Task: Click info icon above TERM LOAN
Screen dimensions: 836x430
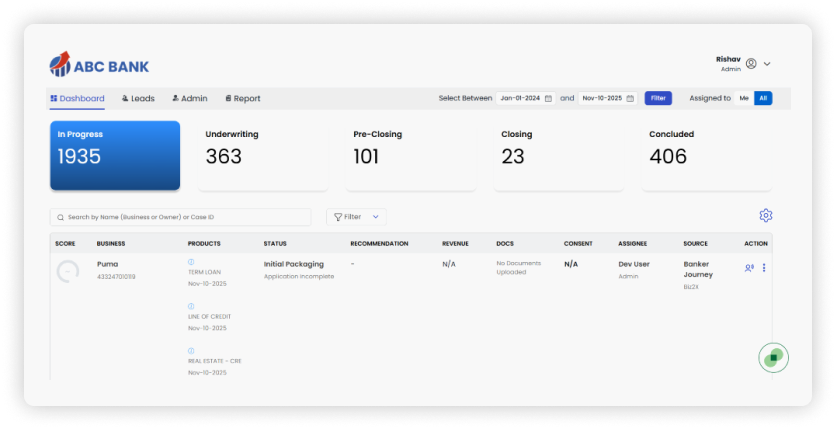Action: pyautogui.click(x=191, y=262)
